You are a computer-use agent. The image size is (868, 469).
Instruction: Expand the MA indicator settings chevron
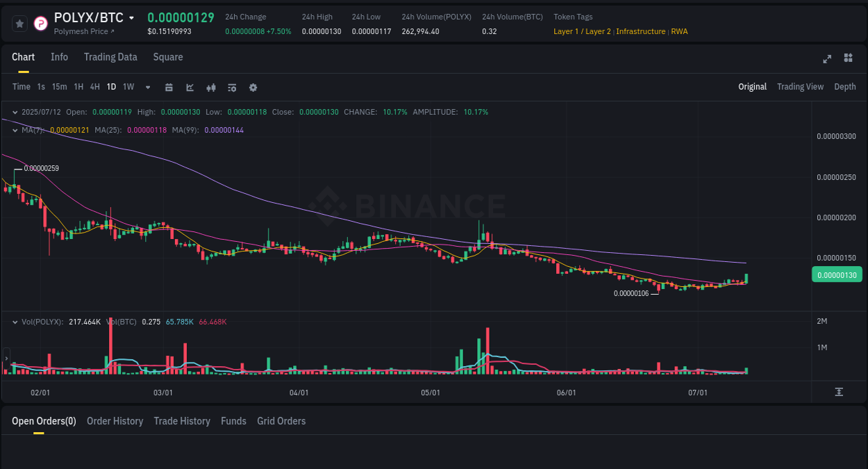click(15, 129)
